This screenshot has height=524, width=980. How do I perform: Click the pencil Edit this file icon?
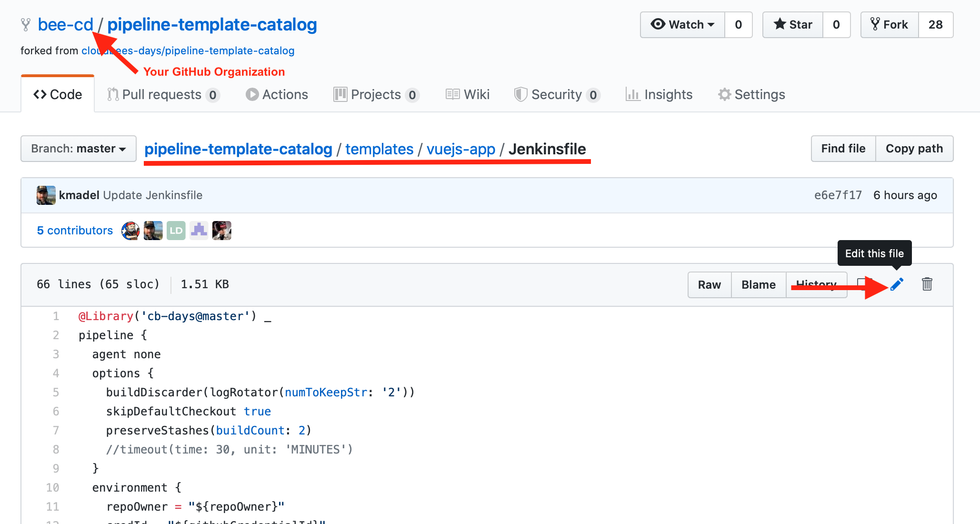pyautogui.click(x=897, y=284)
